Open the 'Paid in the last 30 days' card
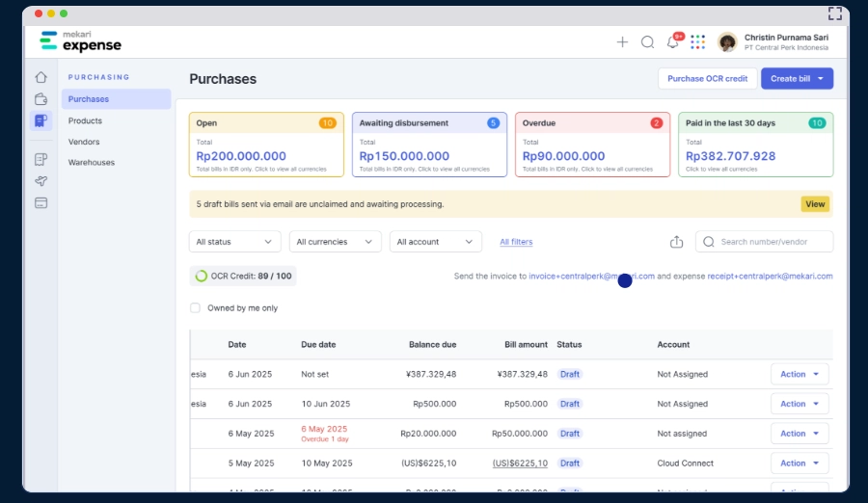Viewport: 868px width, 503px height. [x=755, y=145]
